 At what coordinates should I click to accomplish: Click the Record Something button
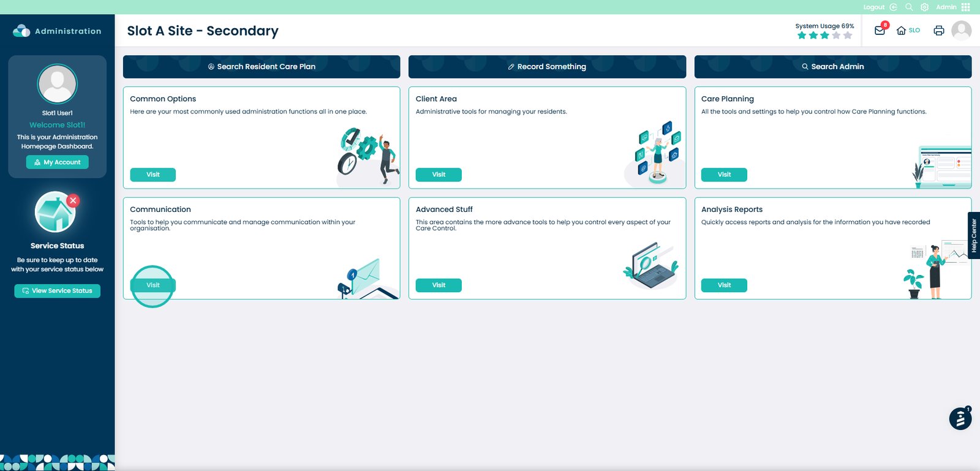[x=547, y=67]
